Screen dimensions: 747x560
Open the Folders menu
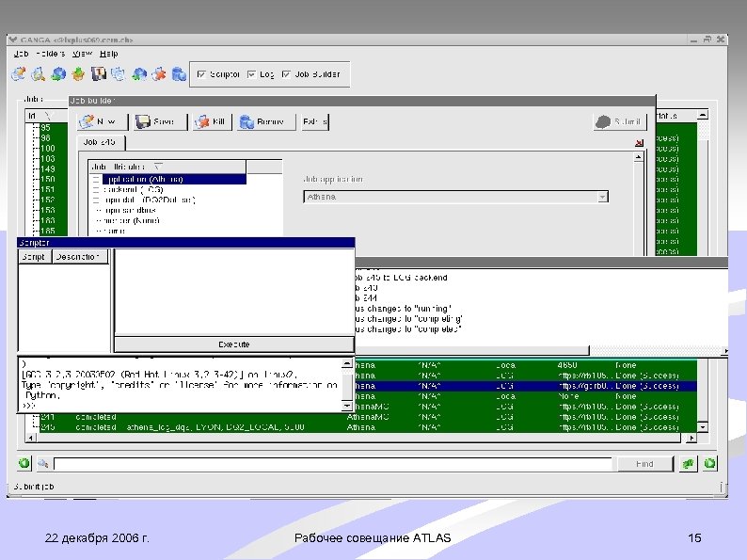tap(51, 54)
